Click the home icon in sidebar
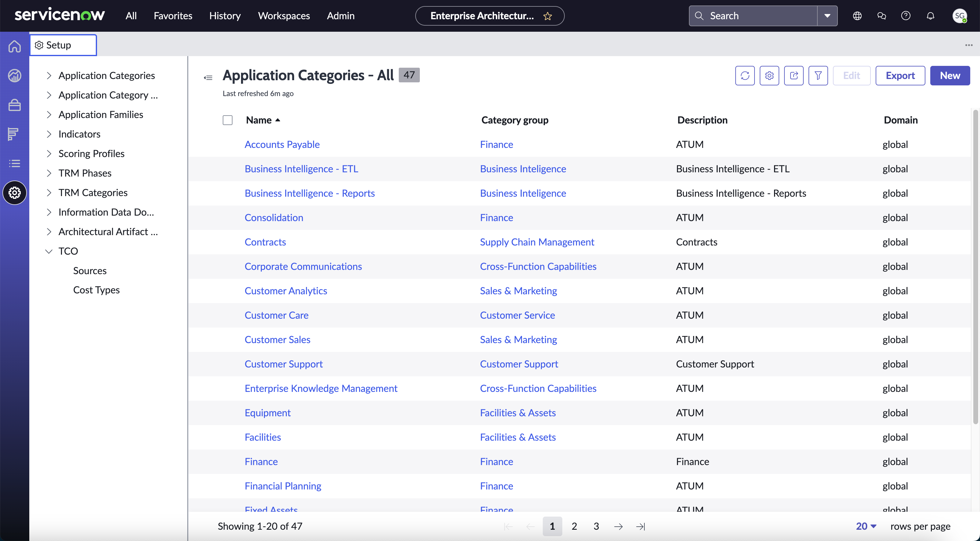The height and width of the screenshot is (541, 980). point(14,46)
